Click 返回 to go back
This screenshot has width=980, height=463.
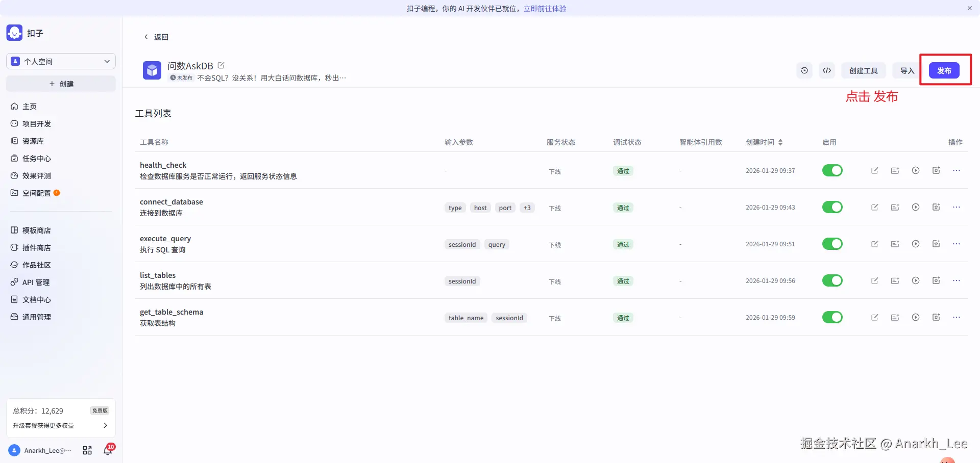pyautogui.click(x=156, y=37)
